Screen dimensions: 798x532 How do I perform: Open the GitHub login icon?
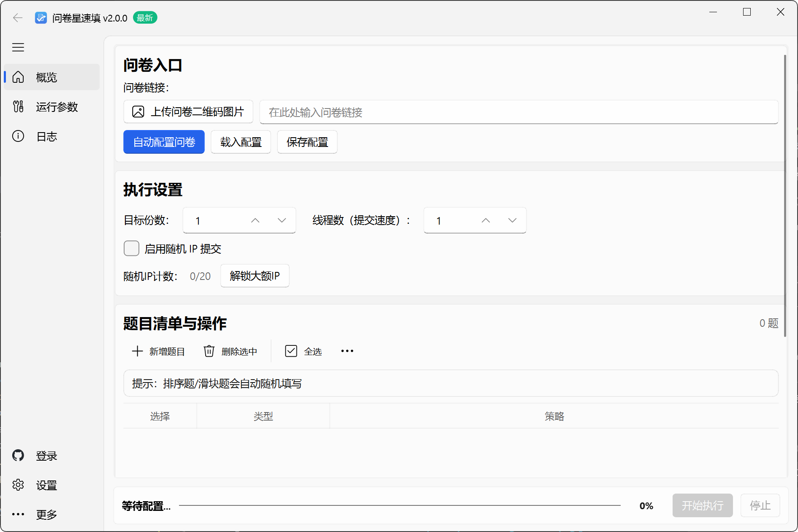click(18, 456)
